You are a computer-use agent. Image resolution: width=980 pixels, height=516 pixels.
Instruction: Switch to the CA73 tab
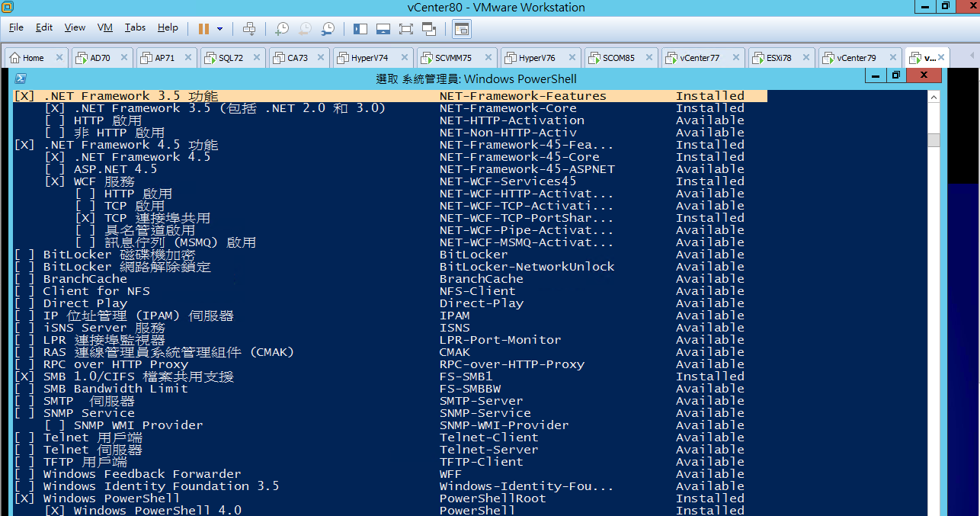coord(297,58)
